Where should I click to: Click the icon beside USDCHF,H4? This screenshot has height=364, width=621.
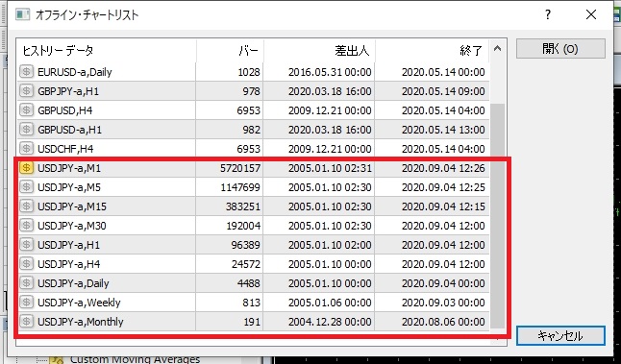(x=26, y=149)
